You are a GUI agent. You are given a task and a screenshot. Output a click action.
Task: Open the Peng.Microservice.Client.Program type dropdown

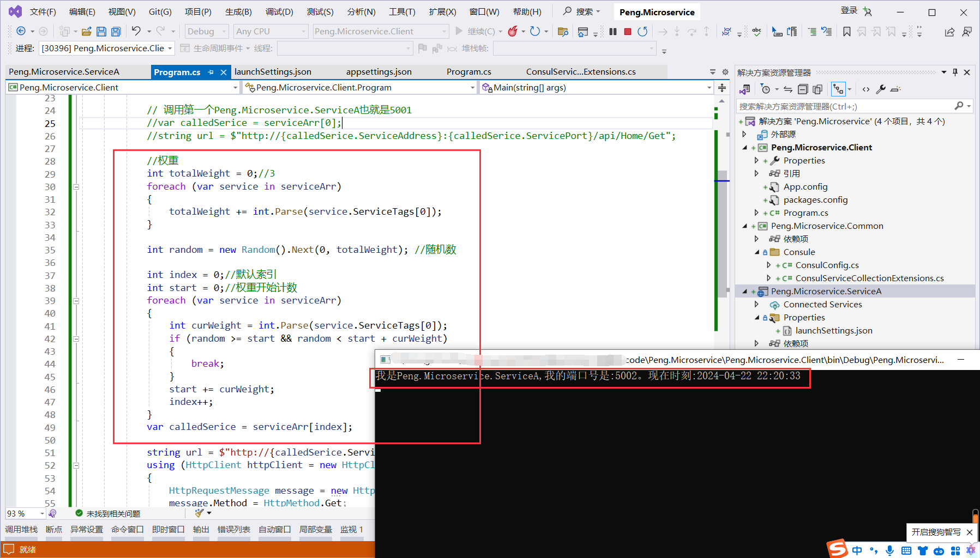coord(359,88)
